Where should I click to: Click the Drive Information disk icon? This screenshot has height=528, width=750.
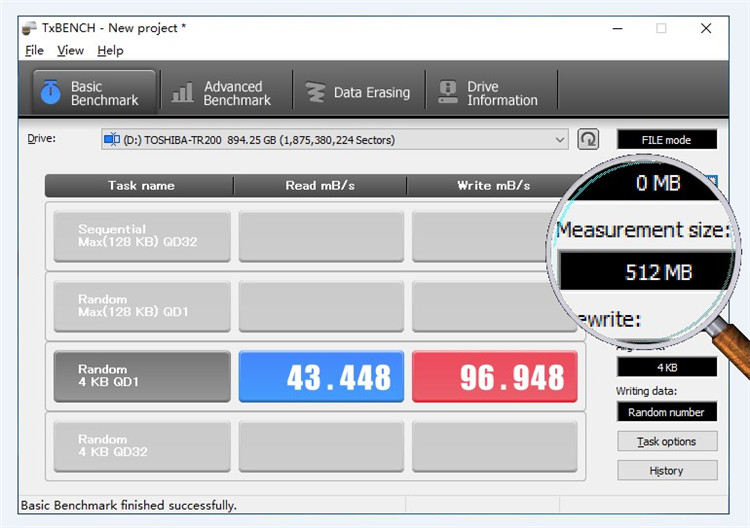pos(448,92)
